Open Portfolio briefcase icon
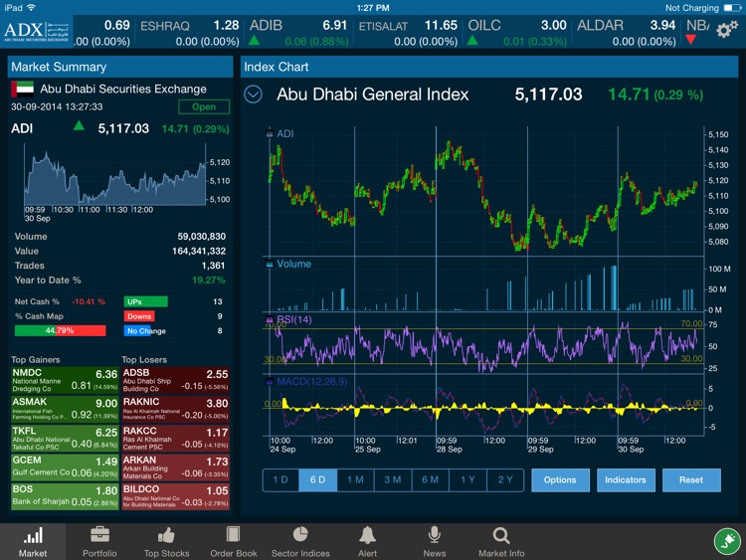The image size is (746, 560). click(x=99, y=535)
